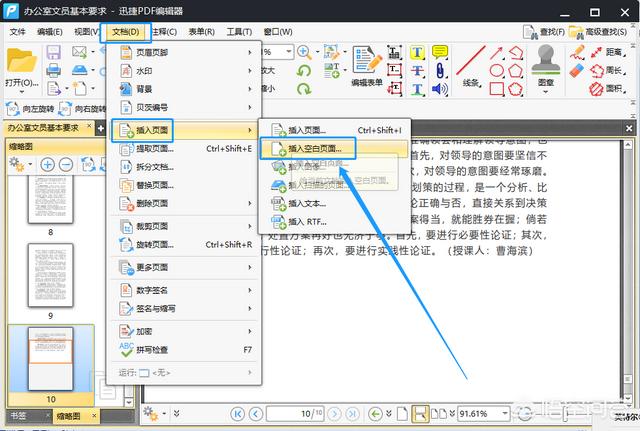Select the page 10 thumbnail
Image resolution: width=640 pixels, height=431 pixels.
51,359
